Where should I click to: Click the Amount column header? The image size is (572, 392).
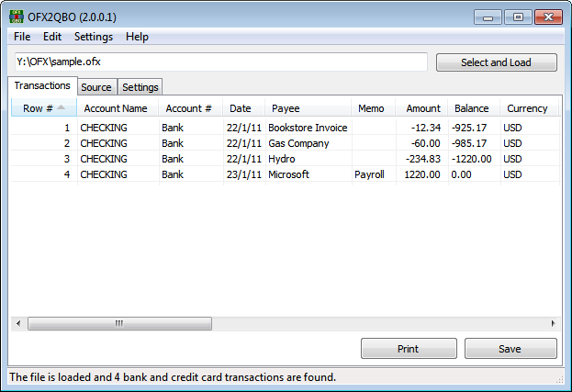click(x=421, y=108)
